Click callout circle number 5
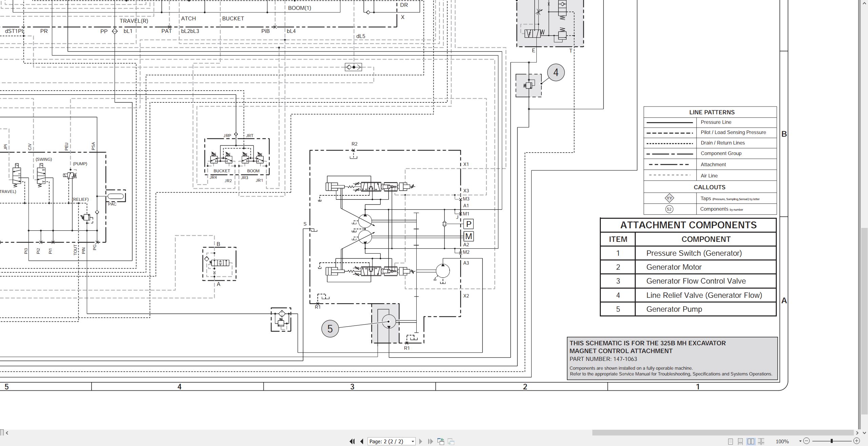This screenshot has width=868, height=446. tap(330, 328)
